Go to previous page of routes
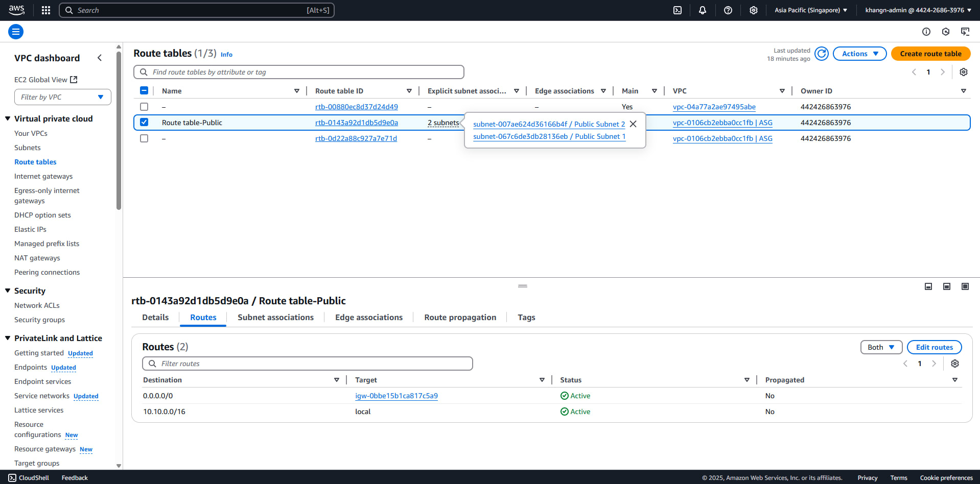The height and width of the screenshot is (484, 980). (x=905, y=364)
